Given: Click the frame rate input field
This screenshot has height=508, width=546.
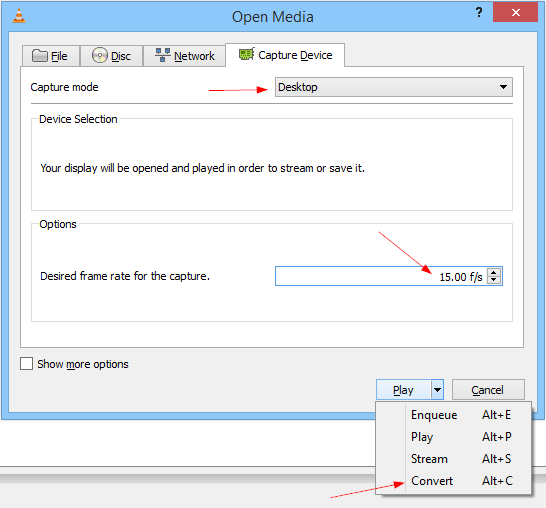Looking at the screenshot, I should (x=381, y=276).
